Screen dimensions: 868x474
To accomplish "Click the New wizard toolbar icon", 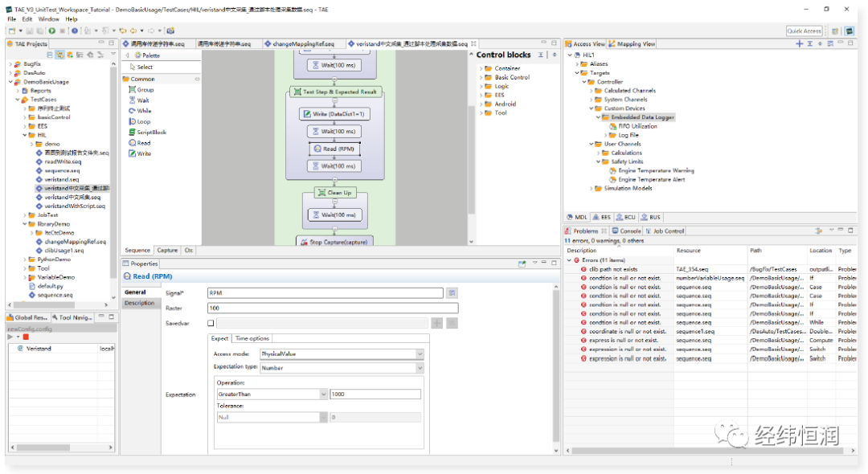I will tap(11, 31).
